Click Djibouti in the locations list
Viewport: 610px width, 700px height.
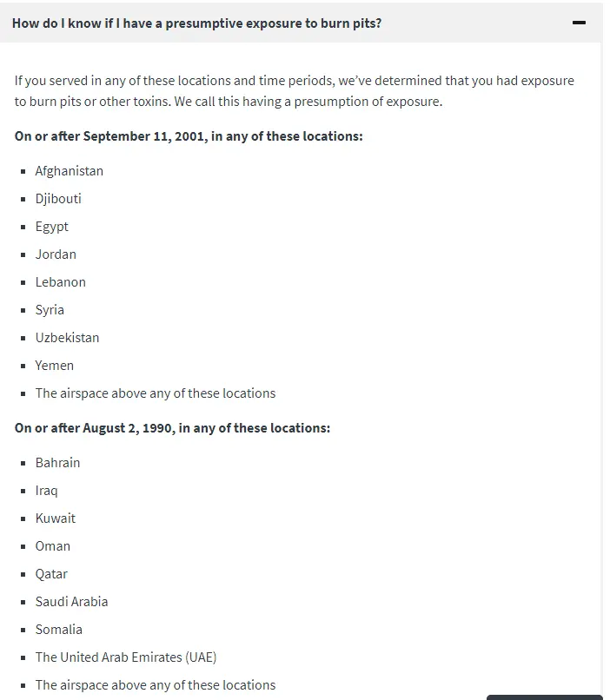click(x=58, y=199)
